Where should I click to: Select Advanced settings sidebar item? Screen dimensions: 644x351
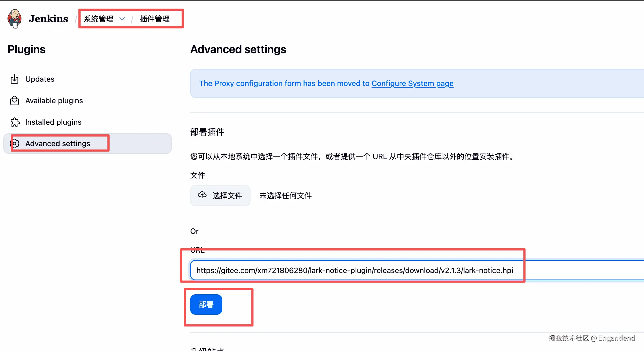click(x=58, y=144)
